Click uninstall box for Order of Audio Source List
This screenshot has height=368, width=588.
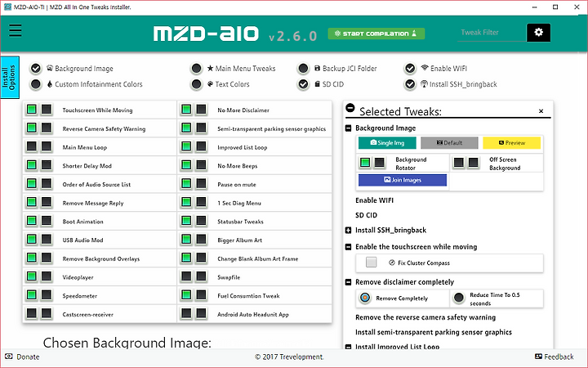point(47,184)
